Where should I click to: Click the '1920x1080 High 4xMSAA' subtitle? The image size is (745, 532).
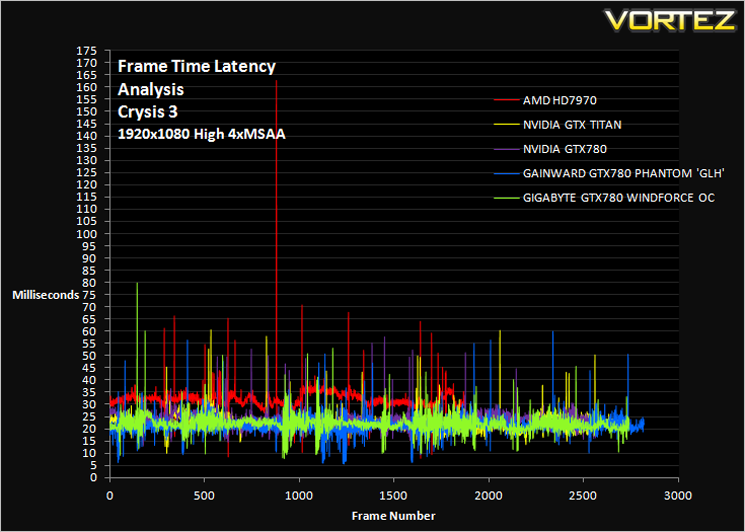pos(201,134)
